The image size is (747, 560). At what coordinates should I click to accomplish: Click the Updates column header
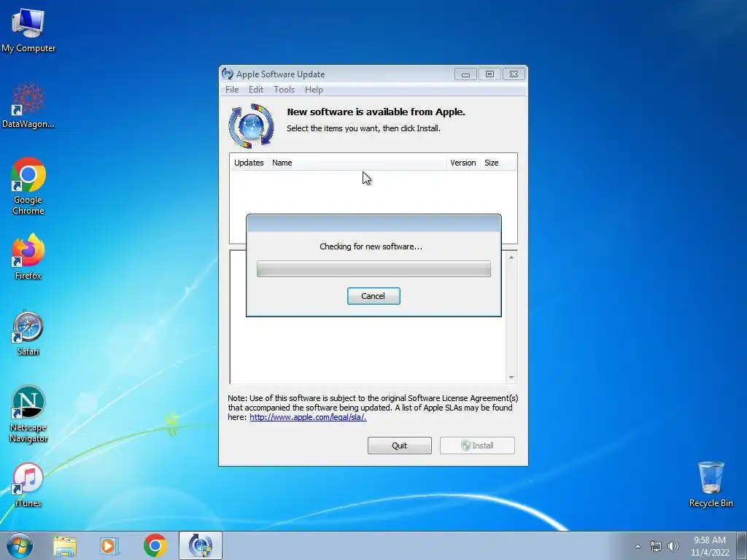pyautogui.click(x=249, y=163)
